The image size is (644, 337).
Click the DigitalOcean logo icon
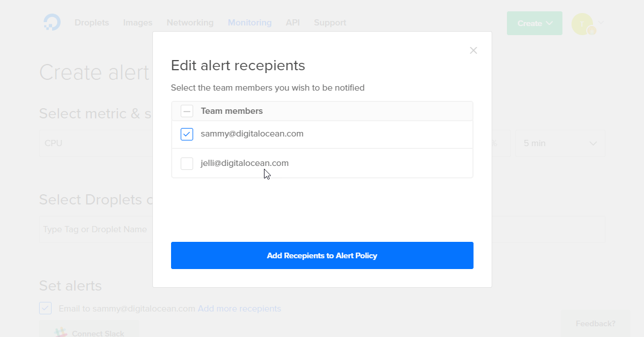pyautogui.click(x=52, y=23)
